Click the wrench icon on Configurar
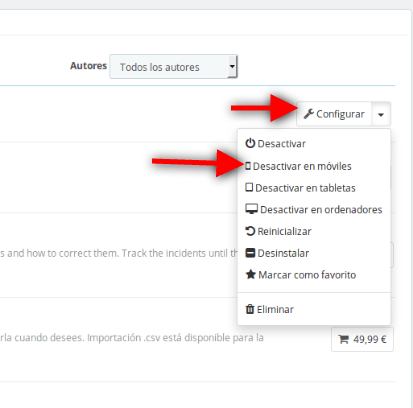413x408 pixels. (308, 114)
